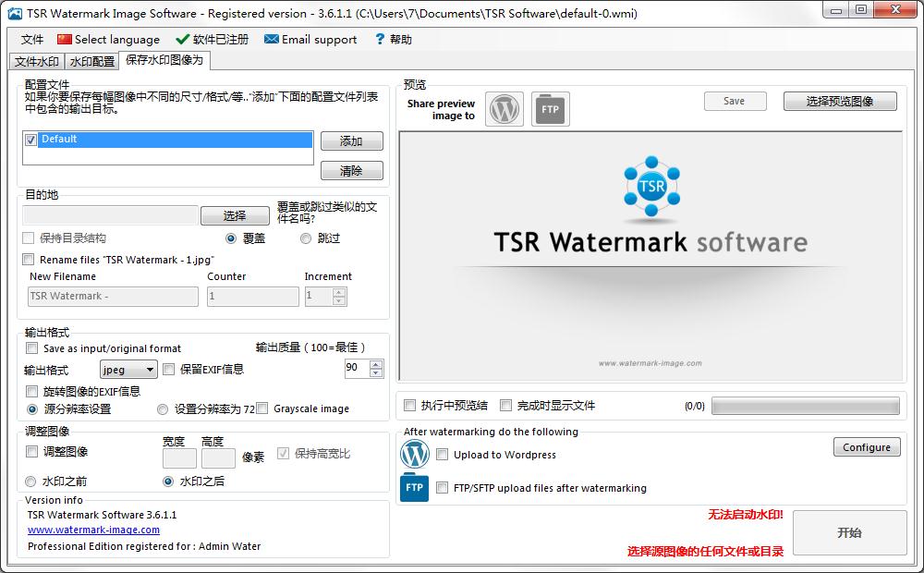
Task: Toggle 旋转图像的EXIF信息 checkbox
Action: click(x=31, y=391)
